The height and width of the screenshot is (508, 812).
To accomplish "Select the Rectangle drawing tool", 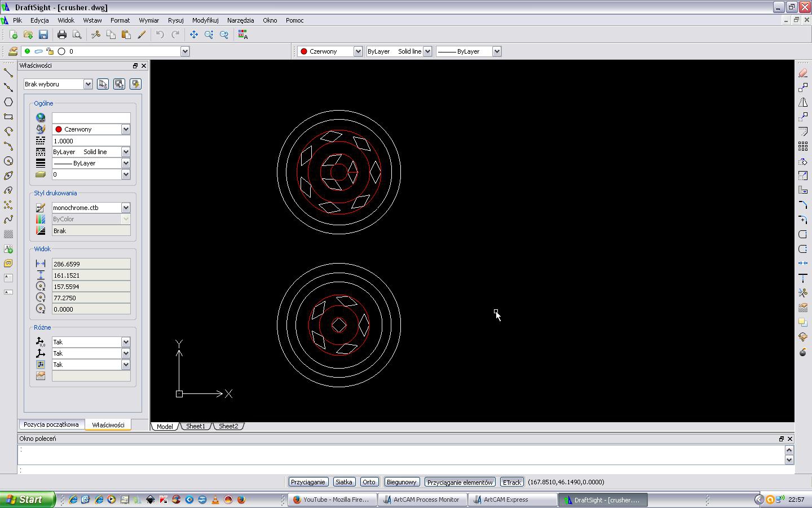I will (x=8, y=117).
